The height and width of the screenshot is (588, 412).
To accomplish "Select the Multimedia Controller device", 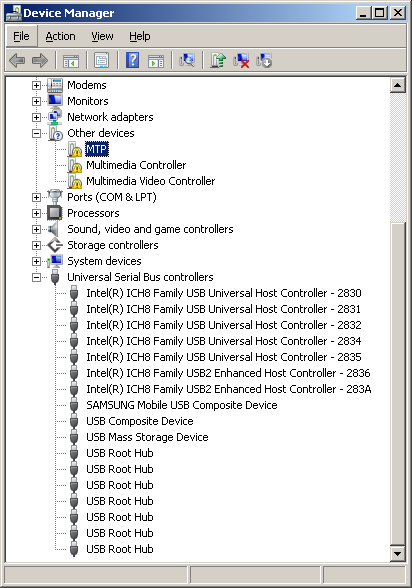I will [136, 165].
